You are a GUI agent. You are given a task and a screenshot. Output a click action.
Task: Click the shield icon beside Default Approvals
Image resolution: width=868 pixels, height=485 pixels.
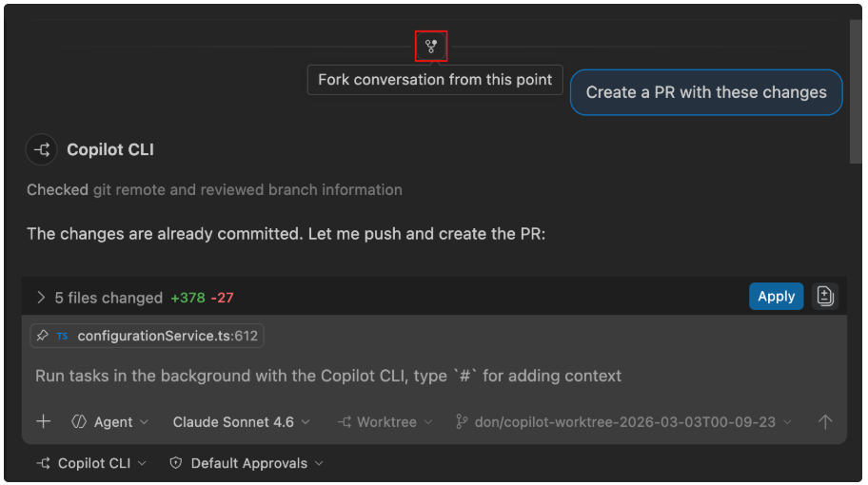point(175,464)
